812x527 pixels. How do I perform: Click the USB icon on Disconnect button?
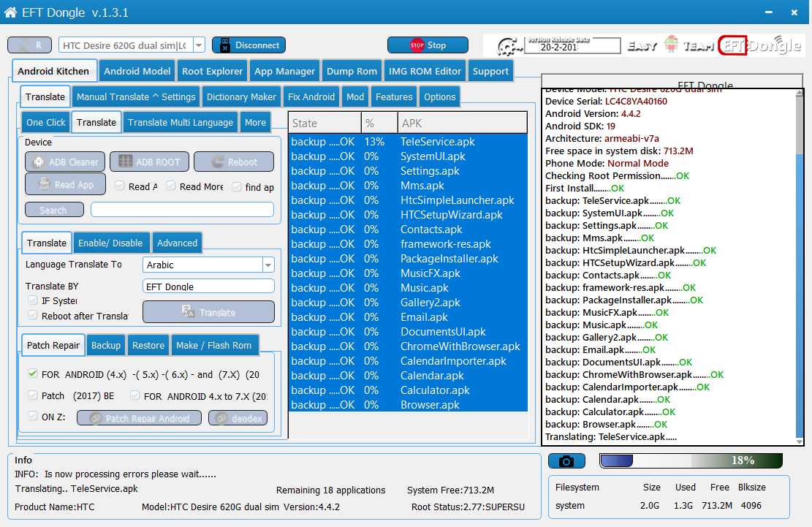[225, 45]
